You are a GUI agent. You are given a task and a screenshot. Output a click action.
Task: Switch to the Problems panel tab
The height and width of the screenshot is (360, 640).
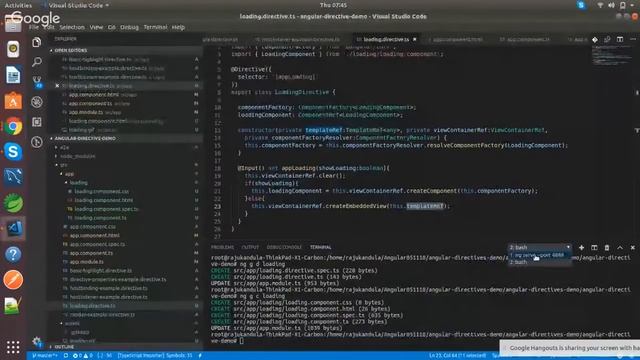pyautogui.click(x=222, y=247)
